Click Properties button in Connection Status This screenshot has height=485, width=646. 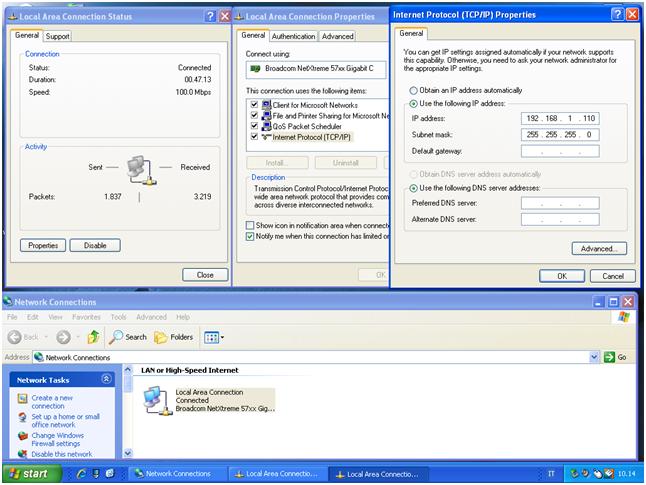(43, 246)
